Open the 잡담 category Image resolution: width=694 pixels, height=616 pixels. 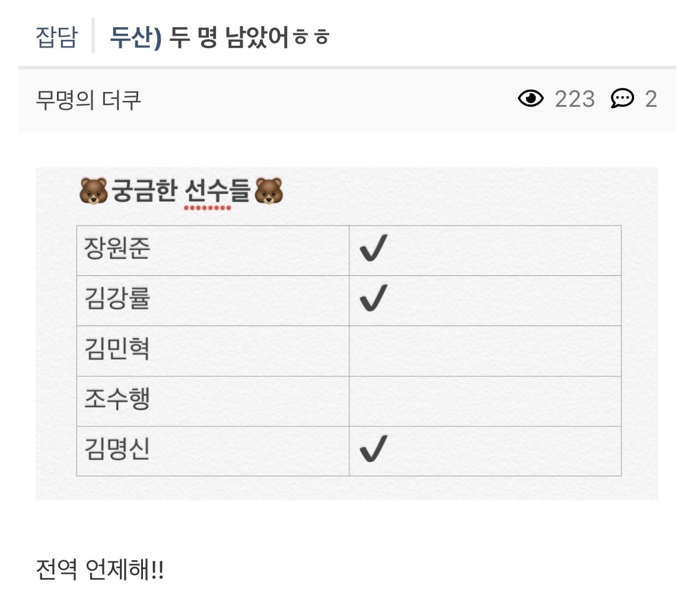point(56,37)
